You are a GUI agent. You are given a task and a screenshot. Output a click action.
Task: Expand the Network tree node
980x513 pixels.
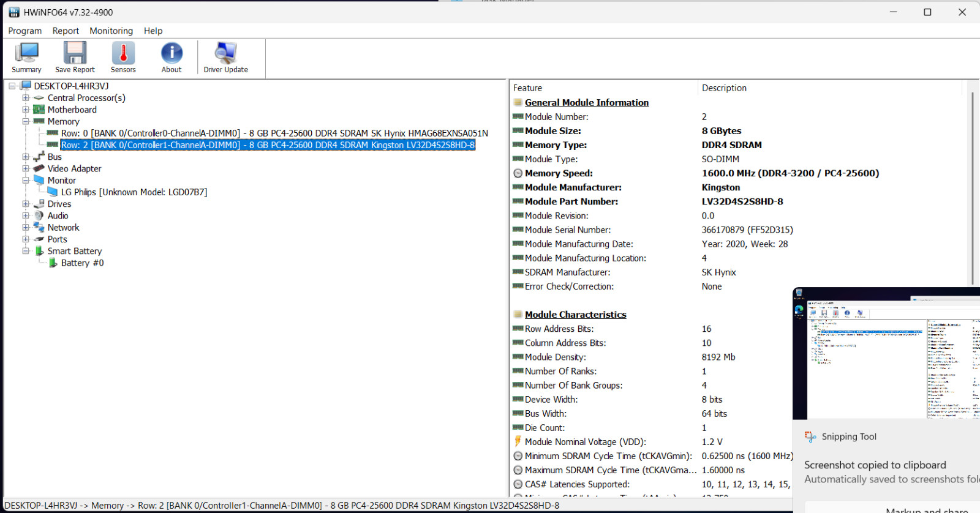tap(26, 227)
